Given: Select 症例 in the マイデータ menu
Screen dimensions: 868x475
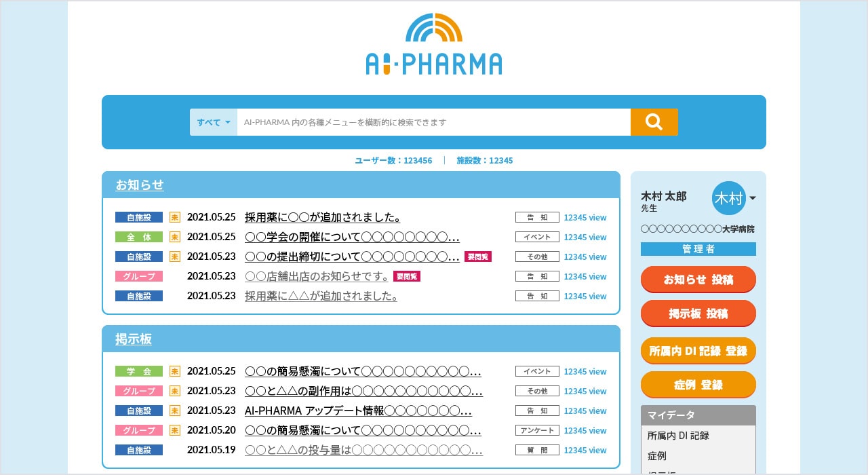Looking at the screenshot, I should [x=656, y=456].
